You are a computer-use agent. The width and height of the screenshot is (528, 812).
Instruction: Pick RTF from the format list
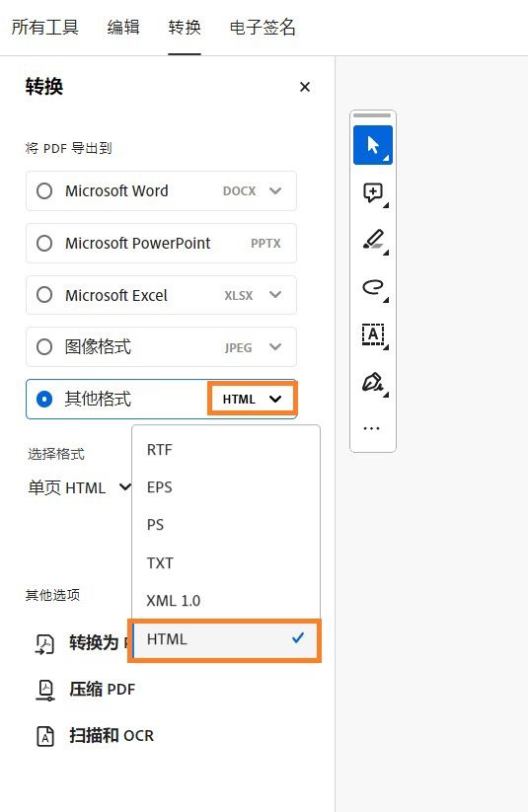(226, 450)
